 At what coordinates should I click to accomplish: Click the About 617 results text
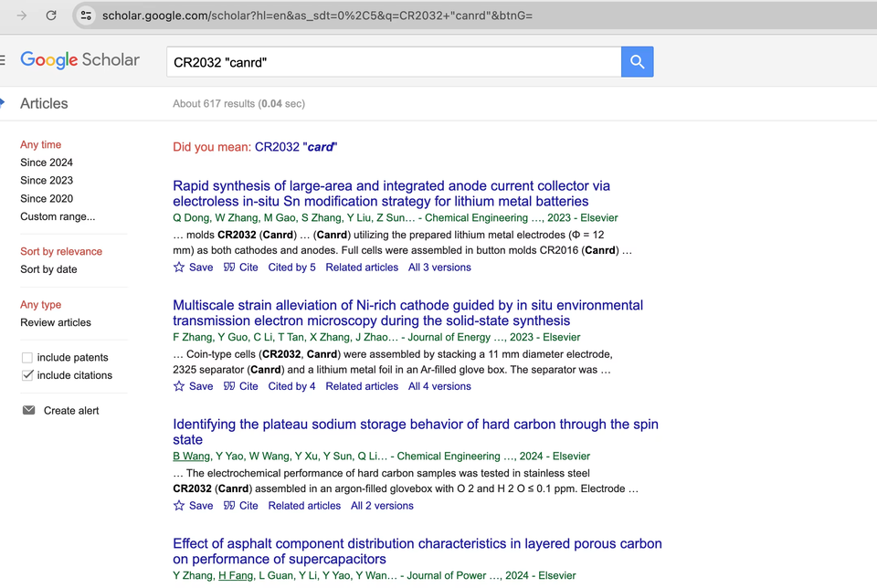point(238,103)
